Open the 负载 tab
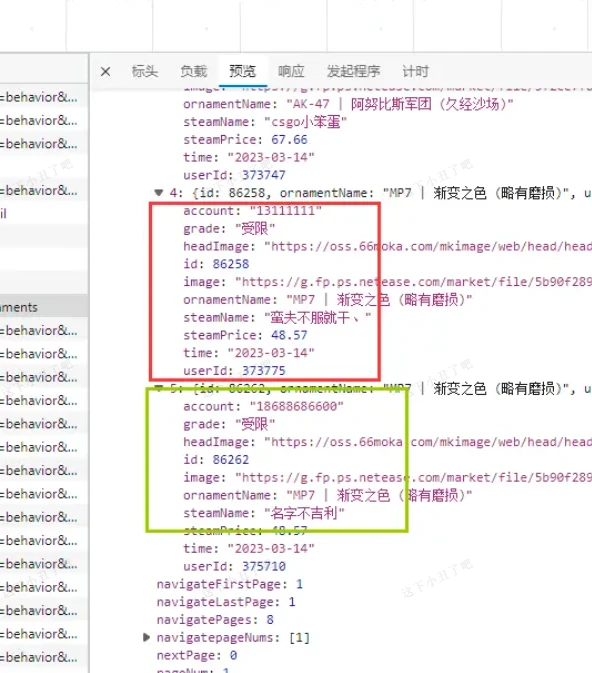592x673 pixels. pos(194,71)
